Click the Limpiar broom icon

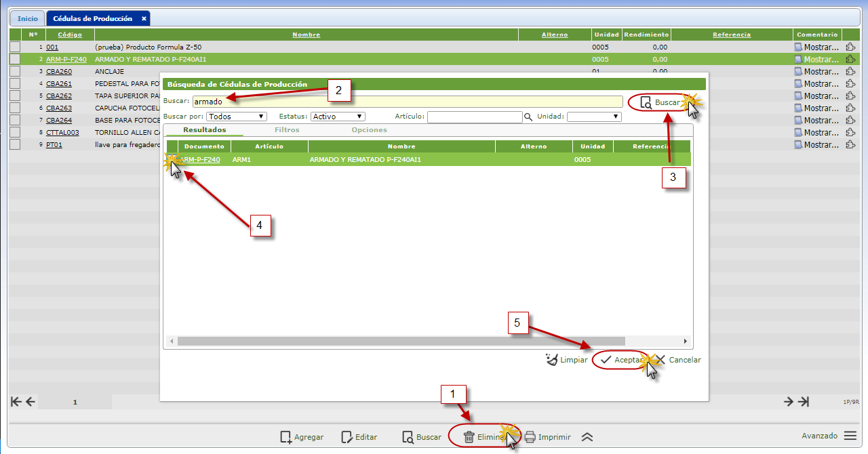click(551, 360)
